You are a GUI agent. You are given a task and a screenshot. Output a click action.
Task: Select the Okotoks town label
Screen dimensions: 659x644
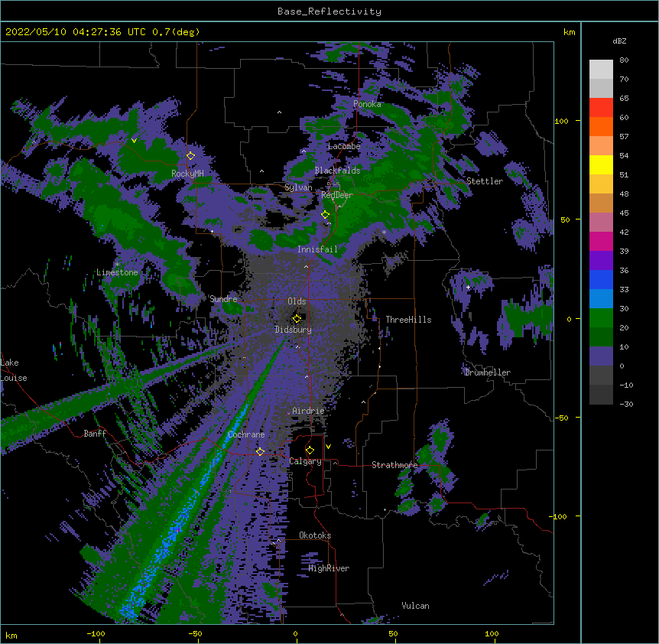315,535
